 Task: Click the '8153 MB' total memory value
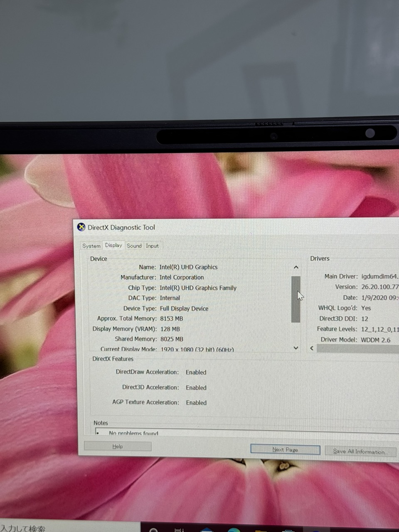tap(172, 318)
